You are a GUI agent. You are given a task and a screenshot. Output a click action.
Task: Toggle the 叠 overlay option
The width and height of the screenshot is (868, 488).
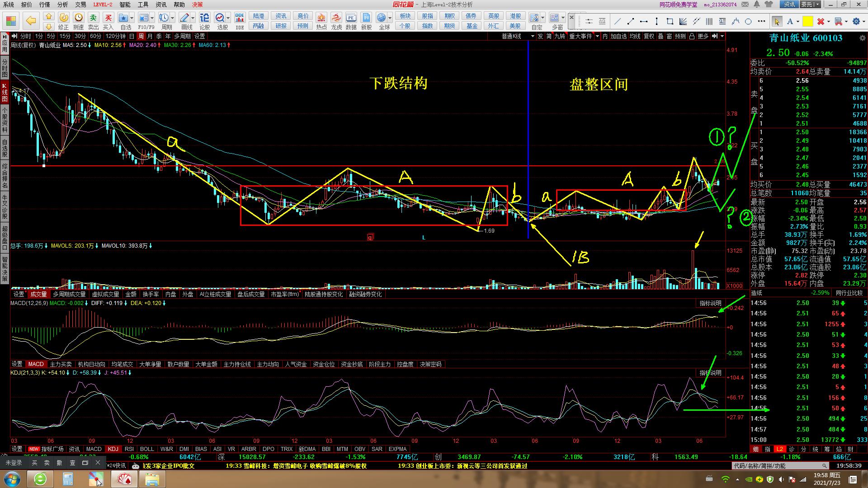coord(660,36)
